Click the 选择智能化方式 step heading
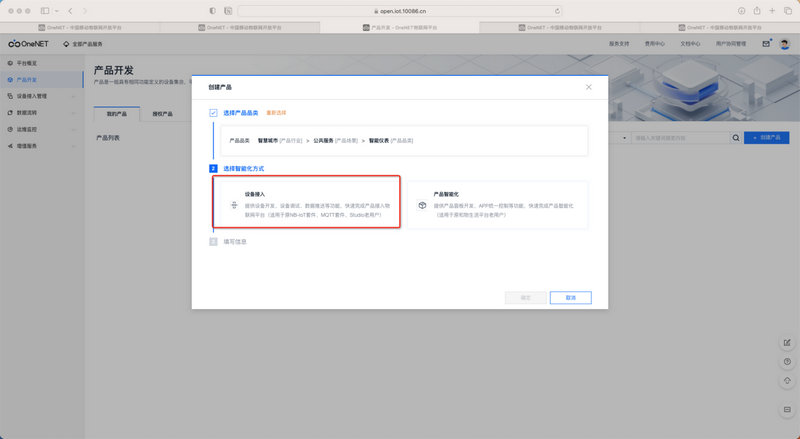The width and height of the screenshot is (800, 439). [243, 168]
